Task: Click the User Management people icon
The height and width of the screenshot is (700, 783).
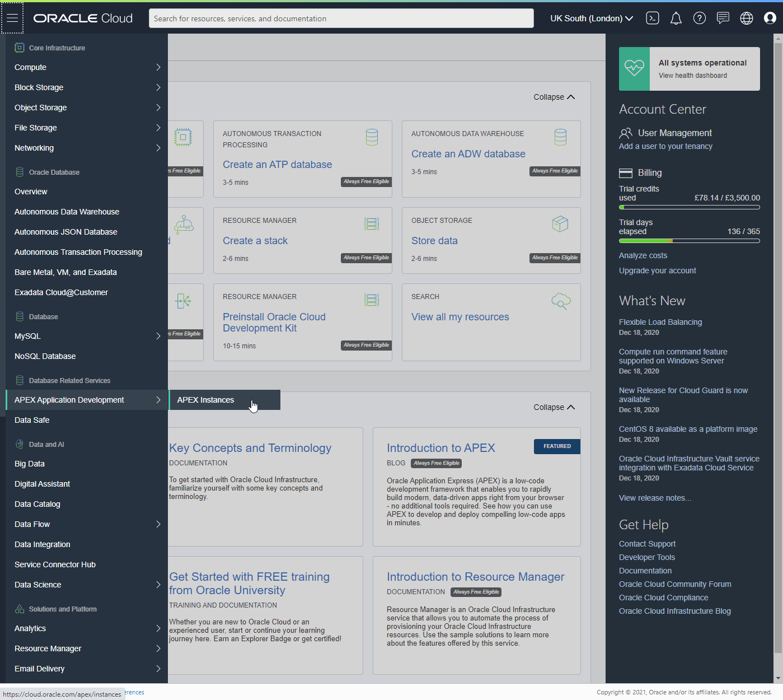Action: tap(626, 133)
